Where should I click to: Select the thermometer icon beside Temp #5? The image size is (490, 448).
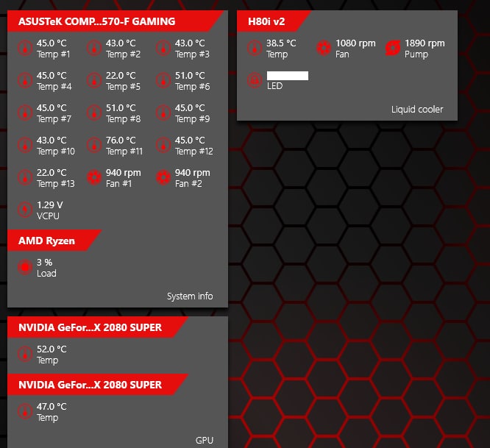pyautogui.click(x=94, y=80)
